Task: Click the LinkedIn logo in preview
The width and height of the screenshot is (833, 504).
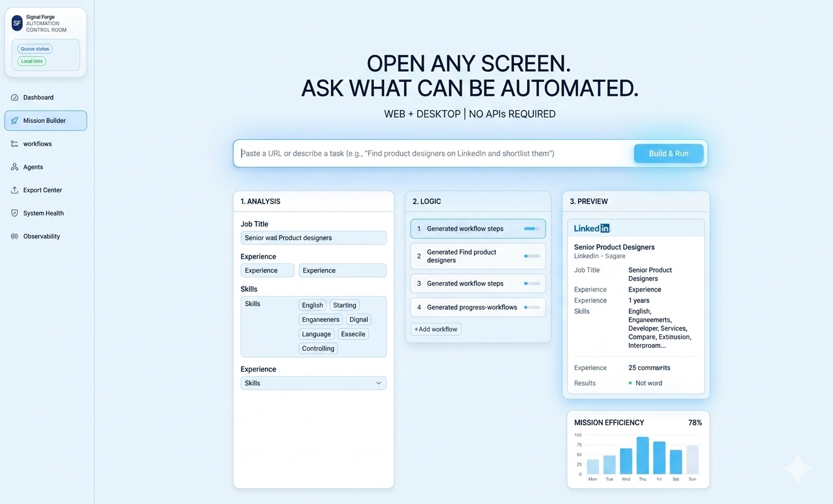Action: 592,229
